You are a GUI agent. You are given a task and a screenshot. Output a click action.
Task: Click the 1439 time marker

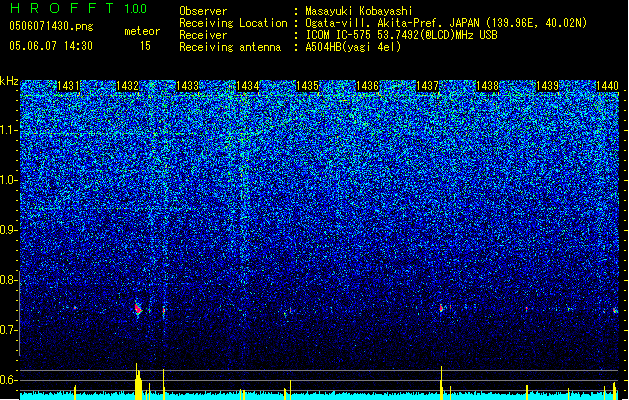(547, 86)
